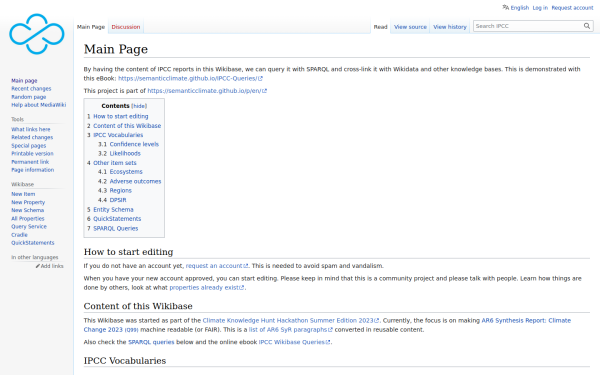Jump to IPCC Vocabularies in Contents
The width and height of the screenshot is (600, 375).
[x=118, y=135]
